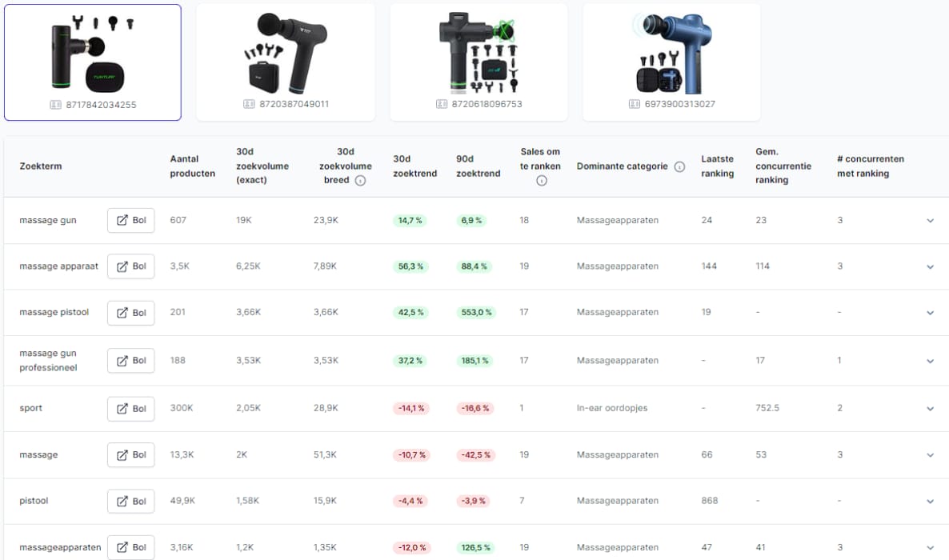Expand the 'massage apparaat' row chevron
Image resolution: width=949 pixels, height=560 pixels.
point(930,266)
